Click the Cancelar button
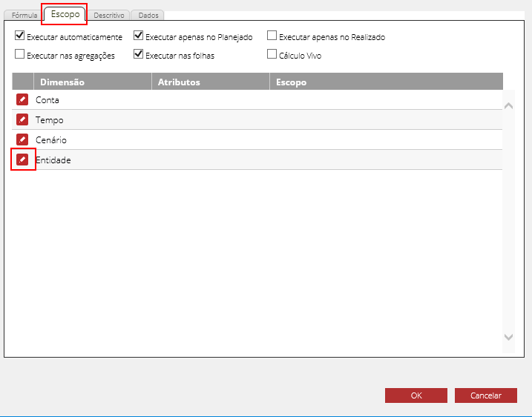Viewport: 532px width, 417px height. click(485, 395)
